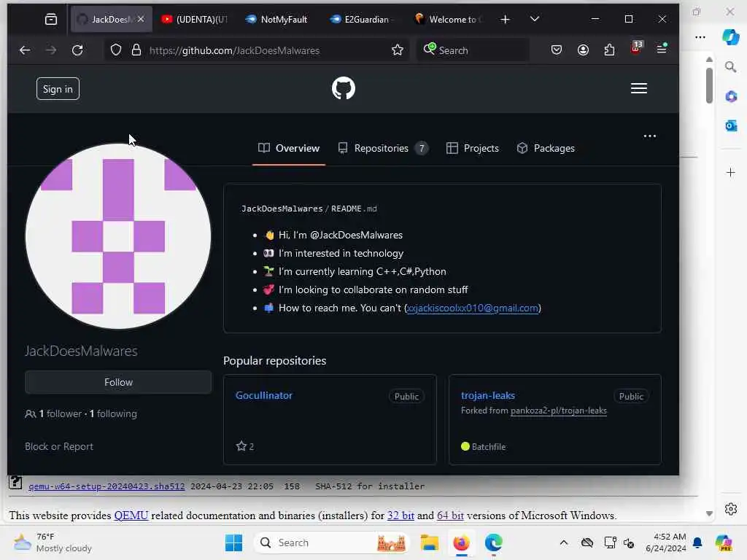This screenshot has width=747, height=560.
Task: Open pankoza2-pl/trojan-leaks fork source link
Action: [558, 411]
